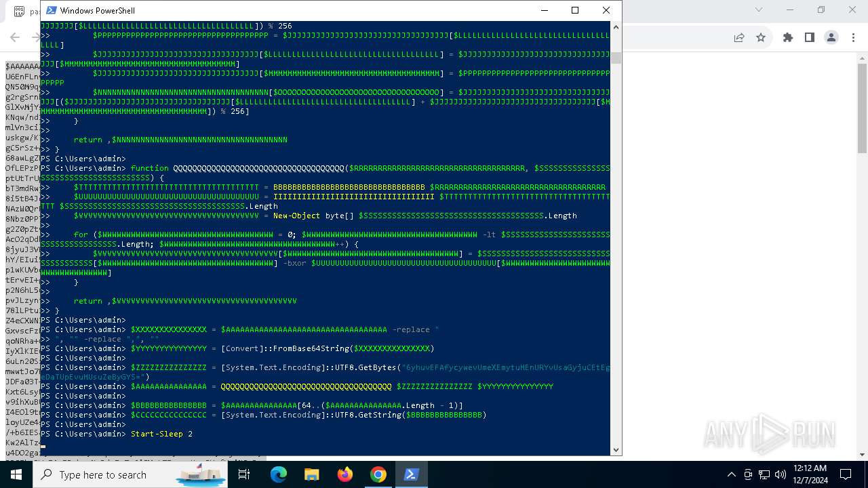Screen dimensions: 868x488
Task: Toggle Chrome side panel icon
Action: pyautogui.click(x=809, y=38)
